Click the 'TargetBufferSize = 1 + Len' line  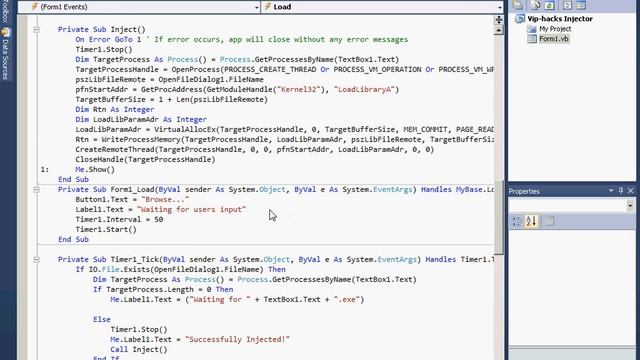(171, 100)
